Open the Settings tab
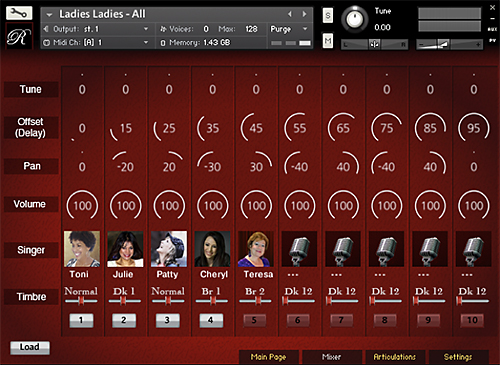The height and width of the screenshot is (365, 500). point(458,357)
